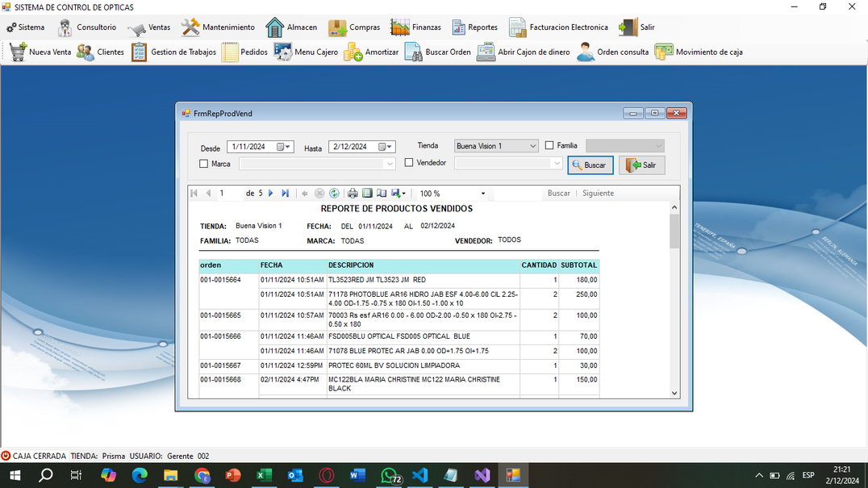Open Visual Studio Code from taskbar

420,475
